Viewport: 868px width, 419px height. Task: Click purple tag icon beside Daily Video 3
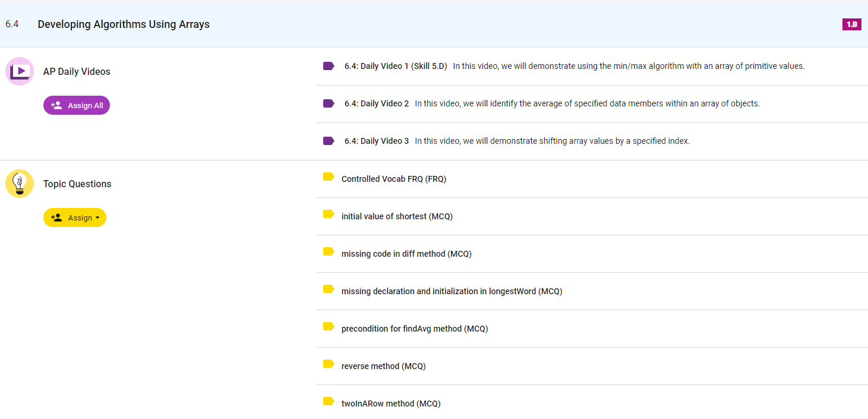click(329, 141)
